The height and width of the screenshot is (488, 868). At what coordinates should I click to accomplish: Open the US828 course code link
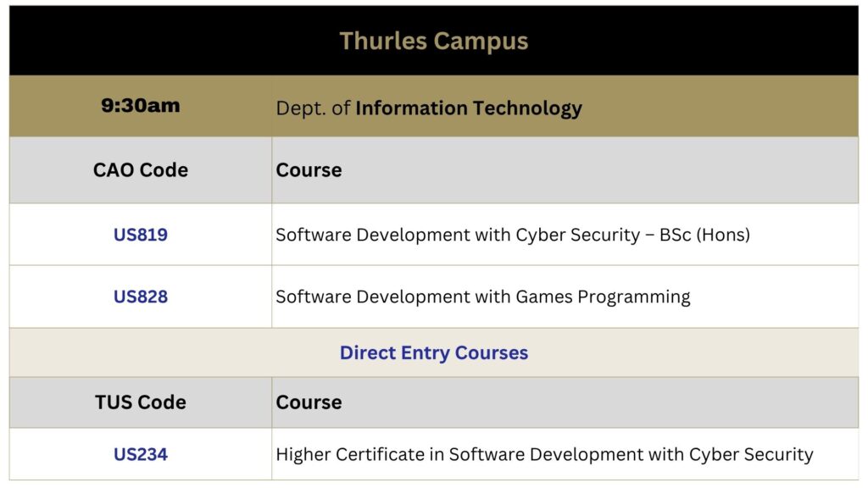coord(141,297)
